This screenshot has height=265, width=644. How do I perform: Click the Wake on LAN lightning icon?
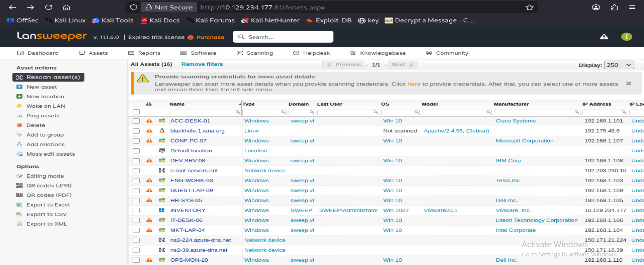19,106
